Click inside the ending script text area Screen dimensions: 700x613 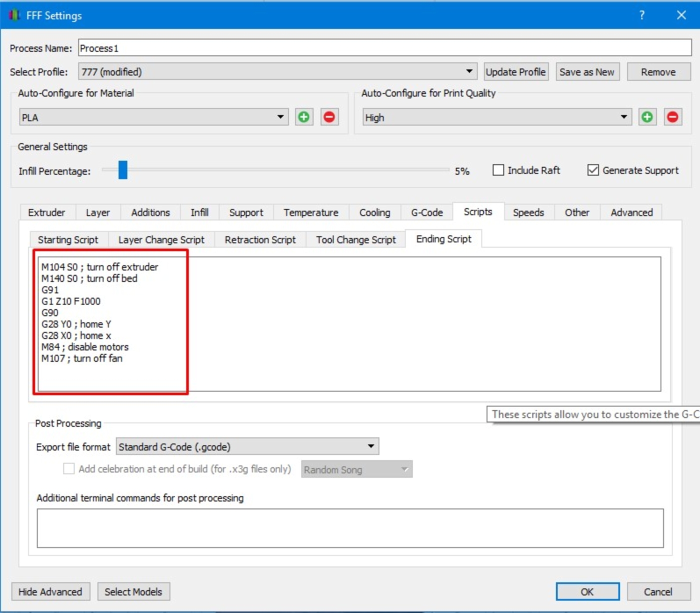[x=349, y=324]
